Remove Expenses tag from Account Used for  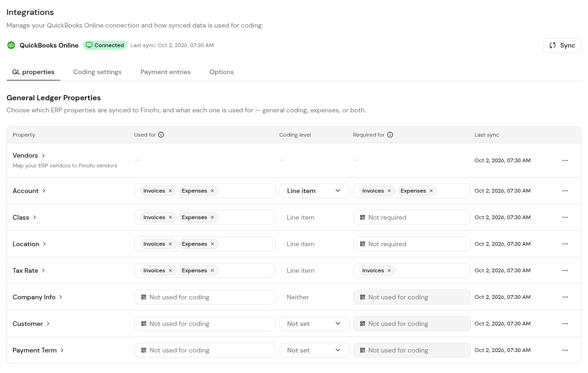tap(212, 191)
